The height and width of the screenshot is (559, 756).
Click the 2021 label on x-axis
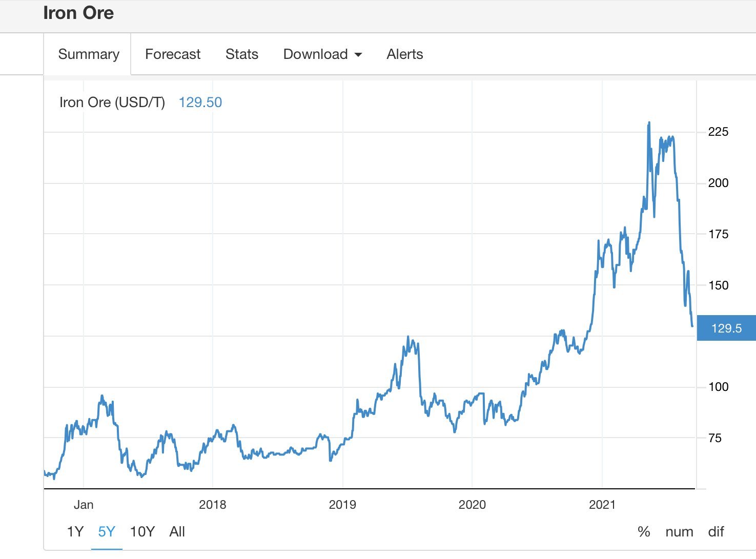pyautogui.click(x=602, y=505)
